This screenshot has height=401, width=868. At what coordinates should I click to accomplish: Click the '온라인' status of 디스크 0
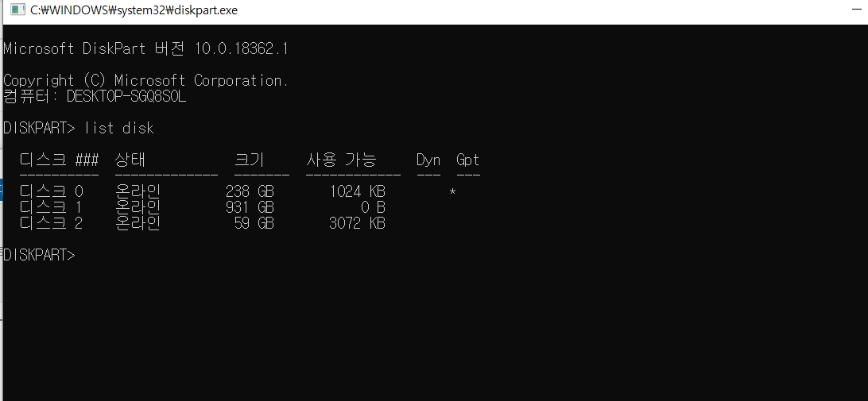(x=138, y=192)
